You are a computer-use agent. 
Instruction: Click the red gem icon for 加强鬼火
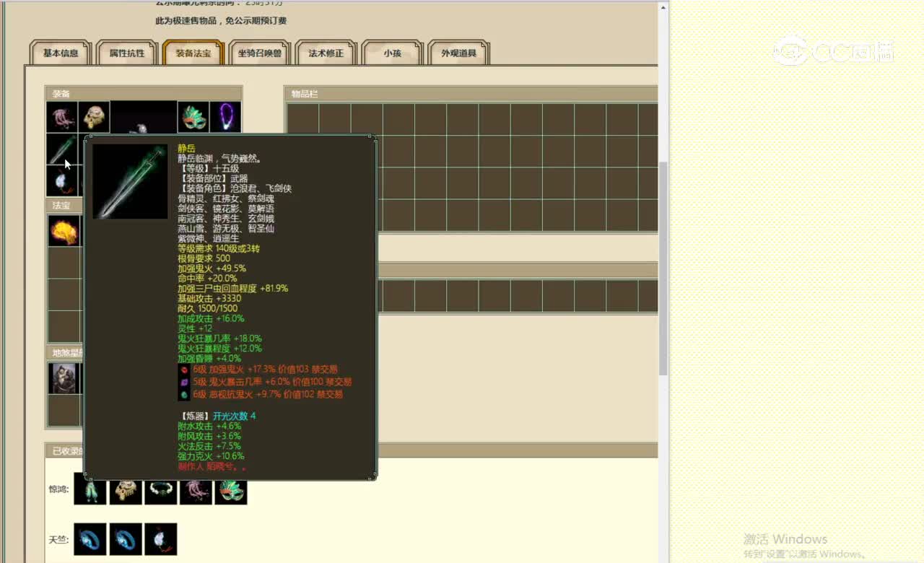(x=184, y=370)
